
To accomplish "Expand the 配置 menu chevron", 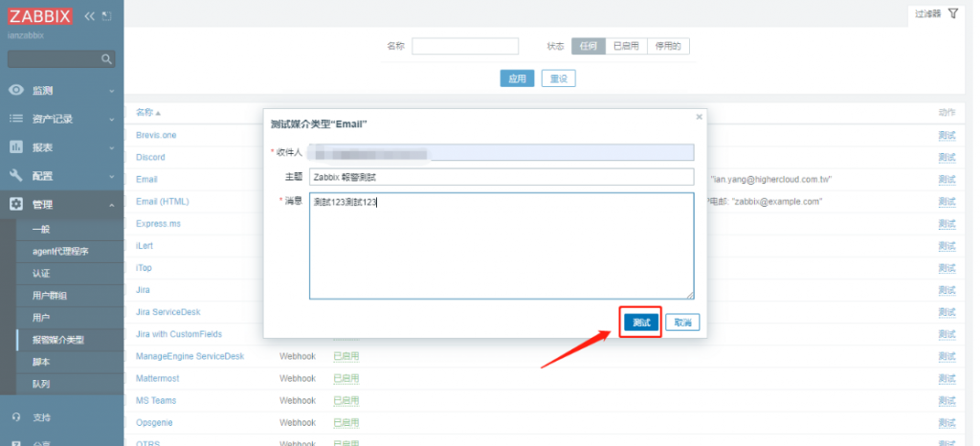I will coord(112,177).
